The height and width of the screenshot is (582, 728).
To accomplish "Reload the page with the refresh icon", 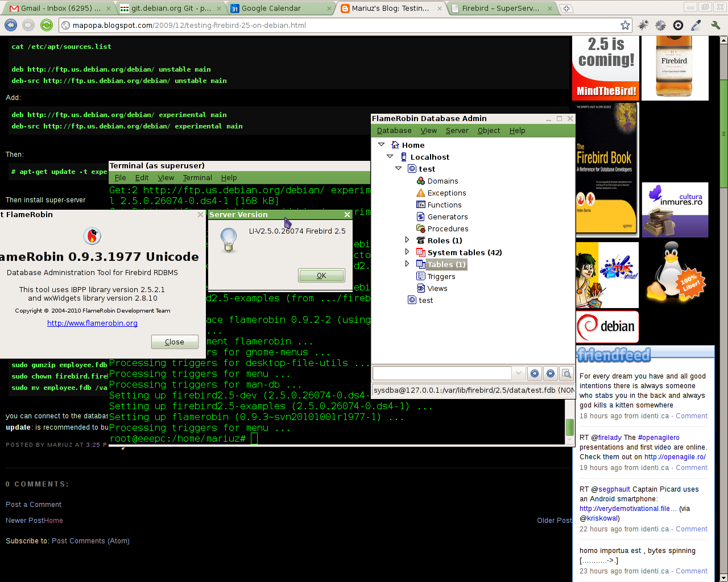I will point(47,25).
